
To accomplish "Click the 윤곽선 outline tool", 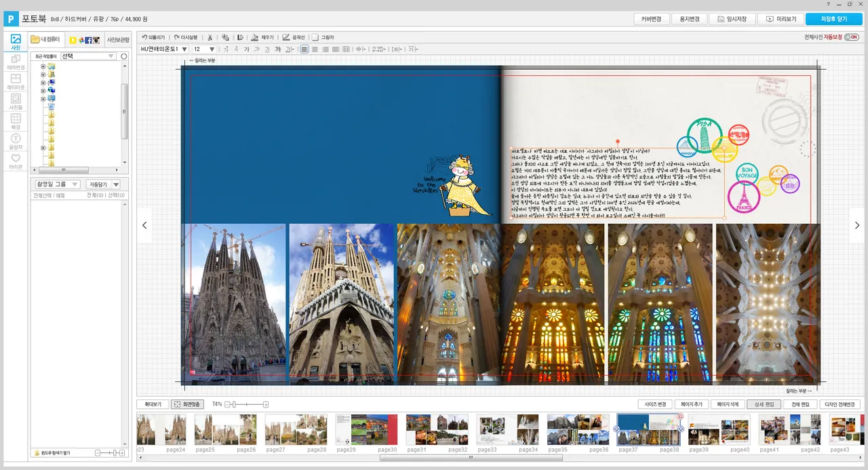I will [294, 37].
